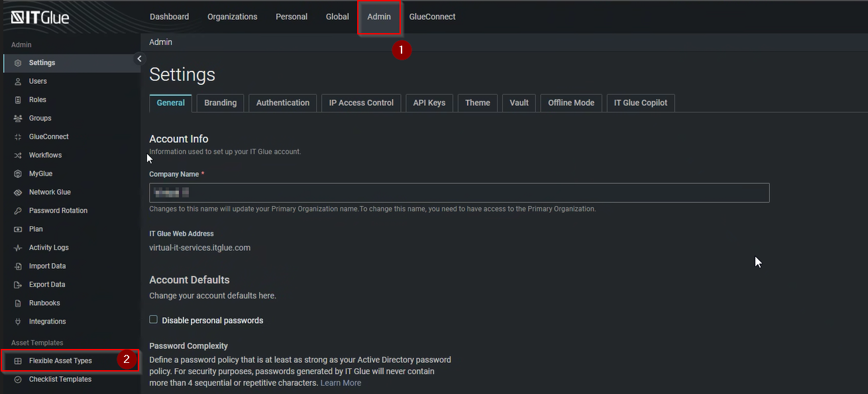The width and height of the screenshot is (868, 394).
Task: Click the IT Glue logo
Action: [40, 17]
